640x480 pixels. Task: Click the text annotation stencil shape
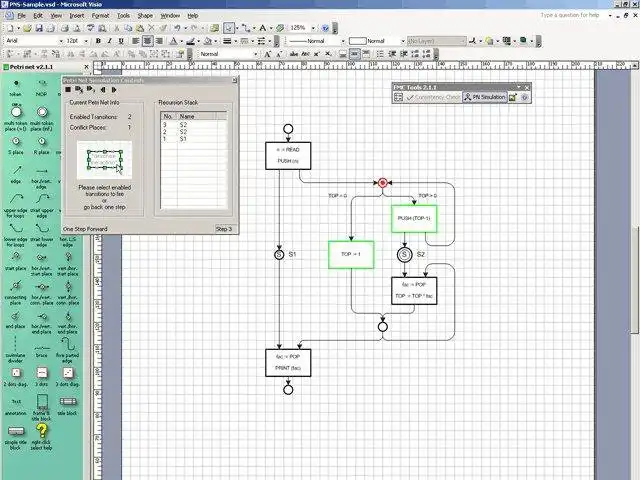coord(16,407)
